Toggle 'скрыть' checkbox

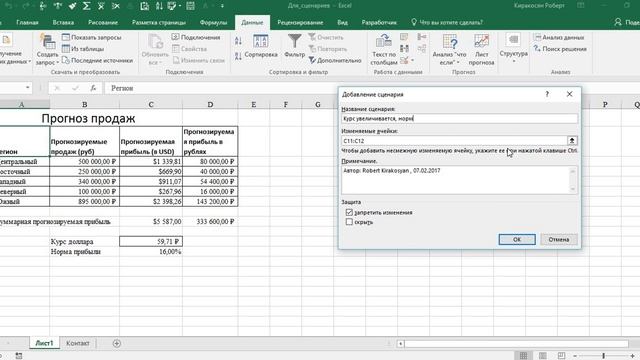tap(349, 222)
